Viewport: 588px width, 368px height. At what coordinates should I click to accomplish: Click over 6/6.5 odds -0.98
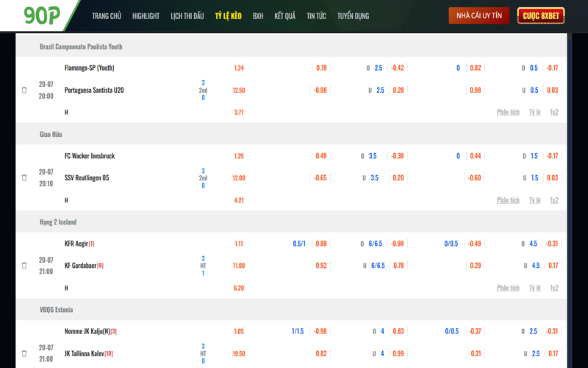pos(397,244)
